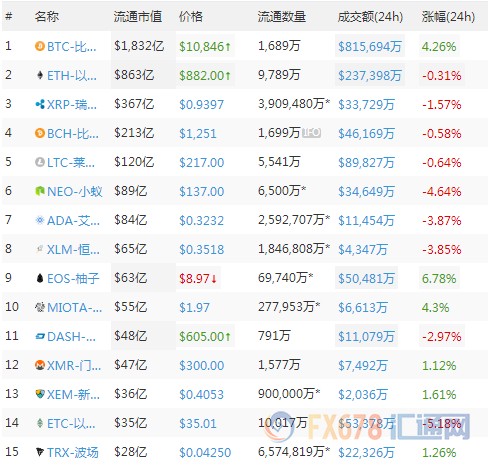Click the 名称 column header

[47, 16]
